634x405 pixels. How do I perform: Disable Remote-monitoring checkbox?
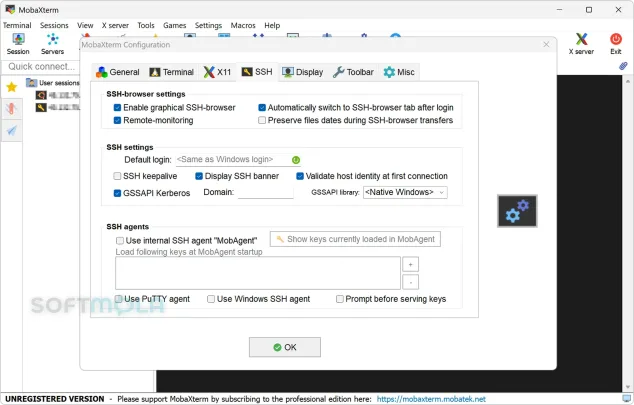coord(117,120)
